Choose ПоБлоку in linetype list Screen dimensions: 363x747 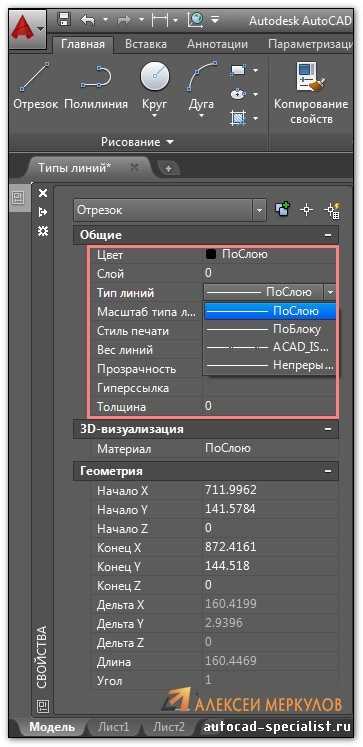click(x=270, y=329)
